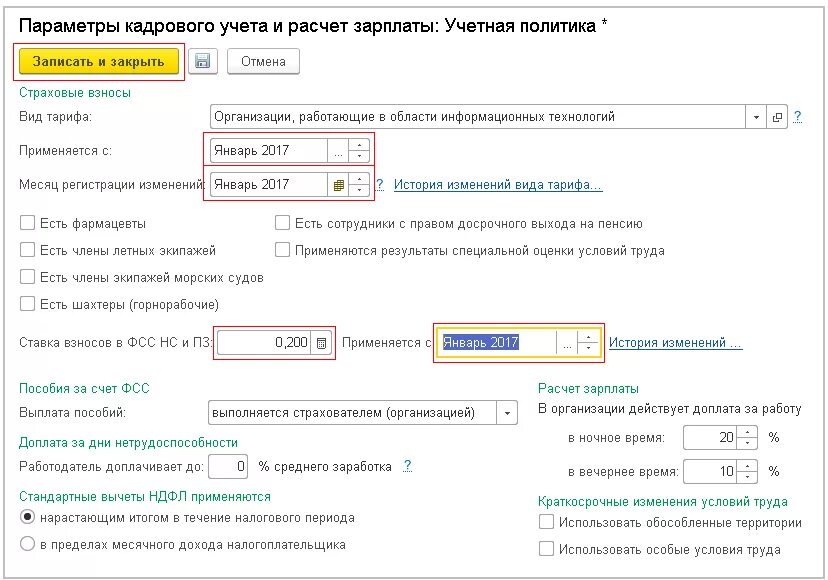Expand the Выплата пособий dropdown arrow
Screen dimensions: 828x580
tap(507, 413)
